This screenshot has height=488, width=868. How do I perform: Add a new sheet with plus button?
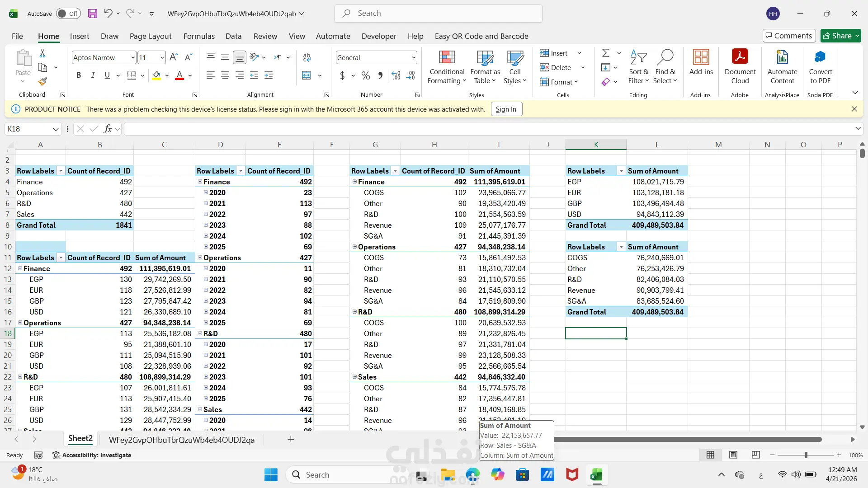291,439
